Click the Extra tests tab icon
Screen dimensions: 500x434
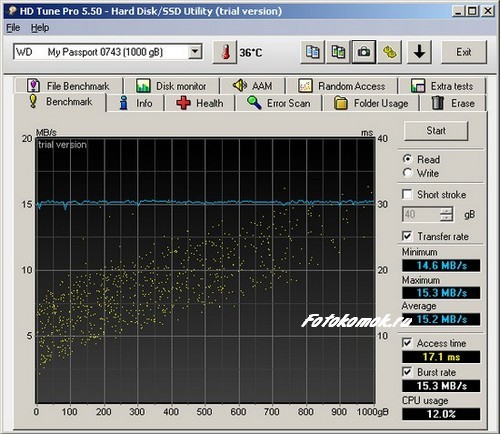[418, 86]
